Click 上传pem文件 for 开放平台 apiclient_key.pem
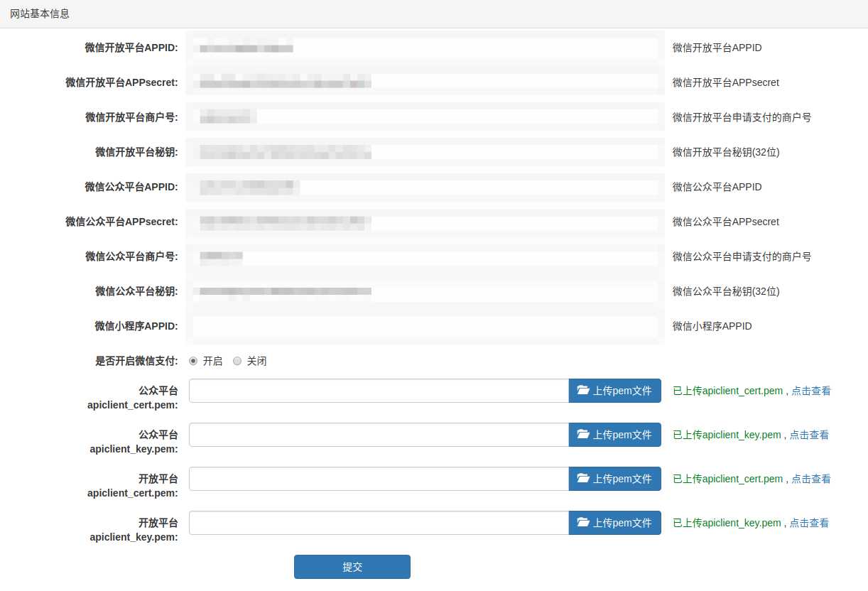 point(615,523)
